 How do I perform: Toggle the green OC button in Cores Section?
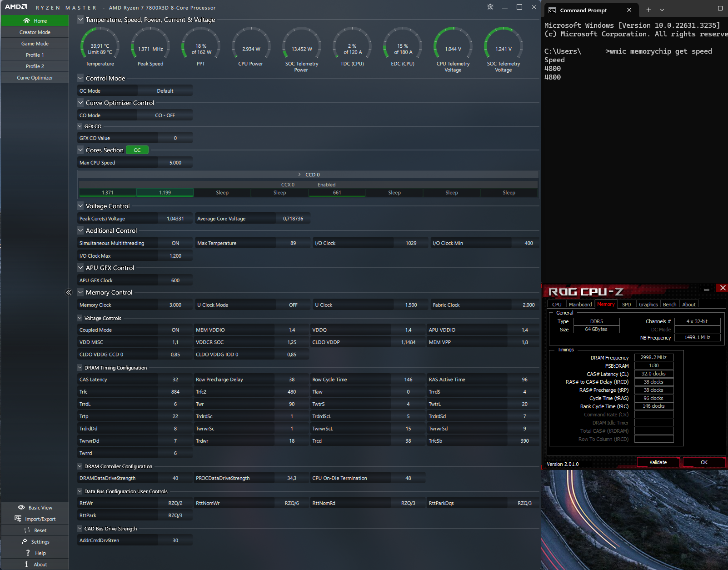pos(137,150)
